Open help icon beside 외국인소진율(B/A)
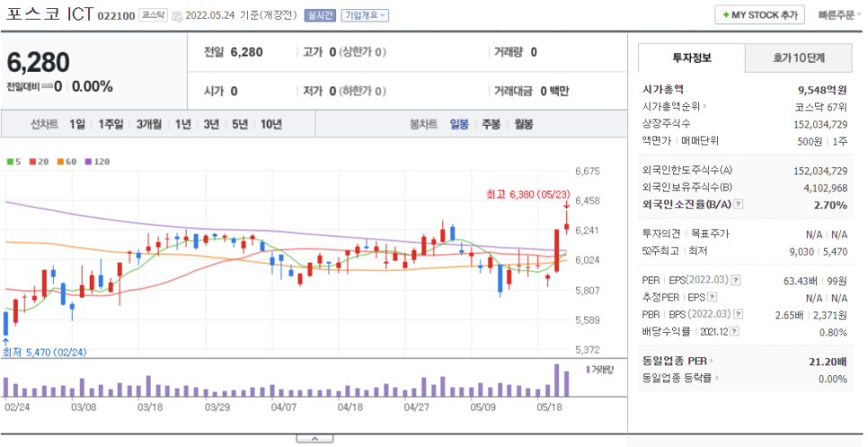This screenshot has height=447, width=868. tap(738, 204)
